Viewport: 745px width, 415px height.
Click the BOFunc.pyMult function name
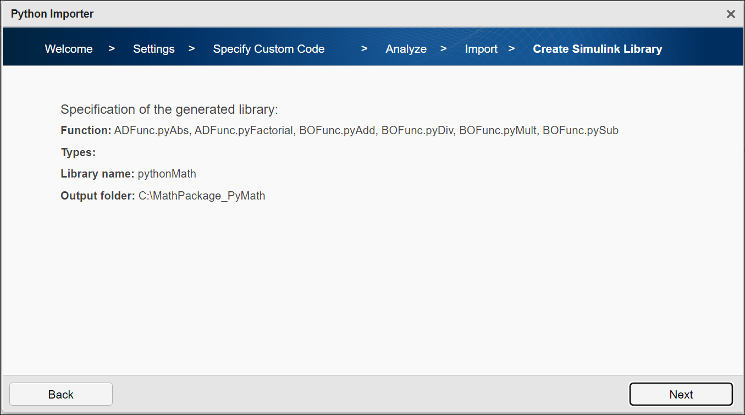click(x=497, y=131)
